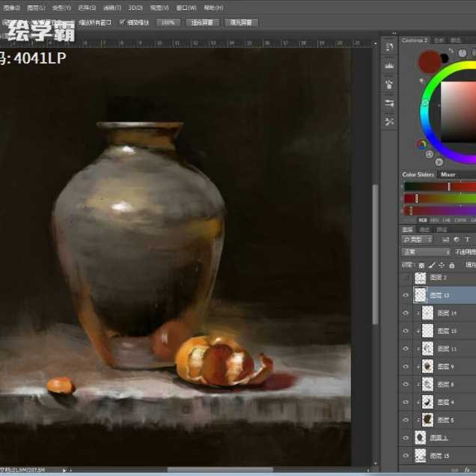Open the brush presets cup icon in dock
Image resolution: width=476 pixels, height=476 pixels.
(x=389, y=84)
